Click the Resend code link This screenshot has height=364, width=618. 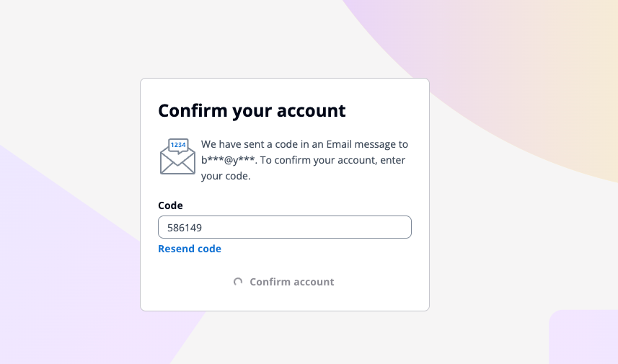click(x=190, y=249)
